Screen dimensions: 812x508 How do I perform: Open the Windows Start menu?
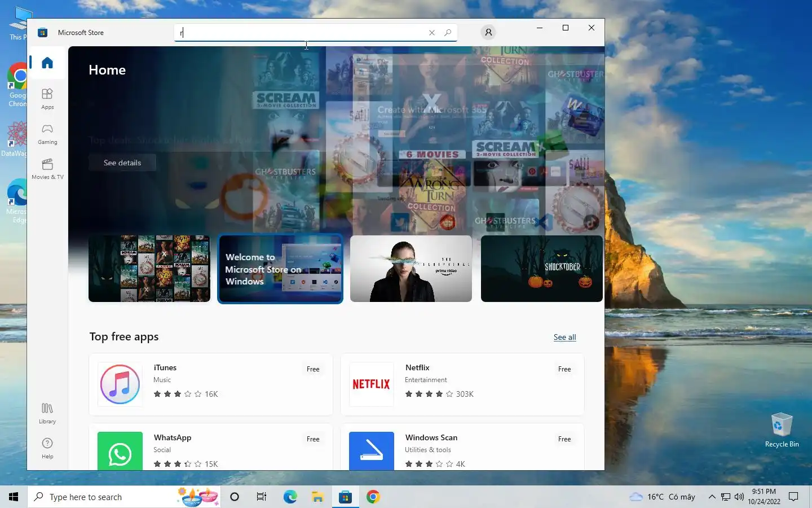tap(14, 497)
